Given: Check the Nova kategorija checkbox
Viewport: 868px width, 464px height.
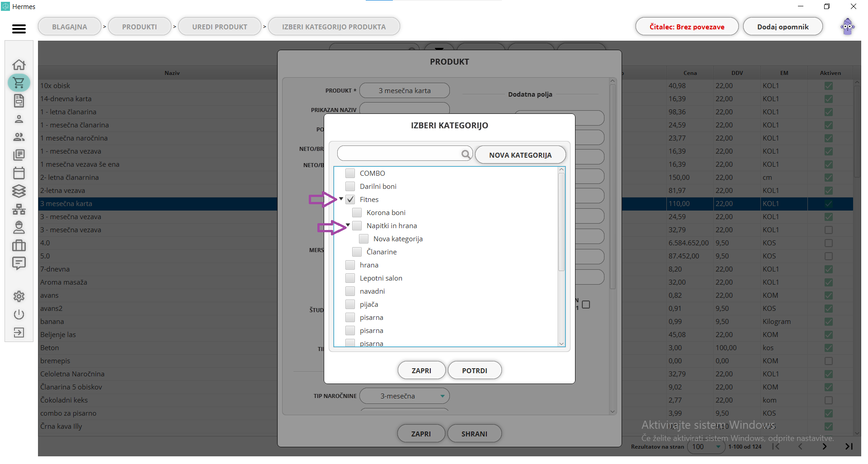Looking at the screenshot, I should pos(363,239).
